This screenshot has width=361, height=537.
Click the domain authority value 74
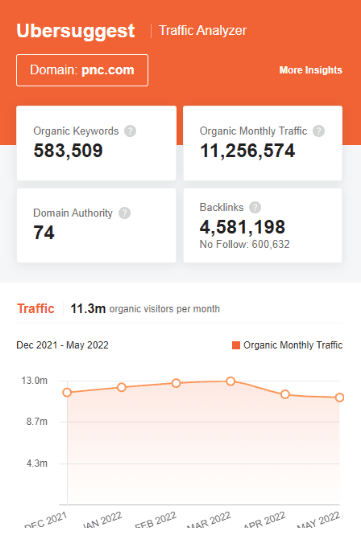(44, 233)
